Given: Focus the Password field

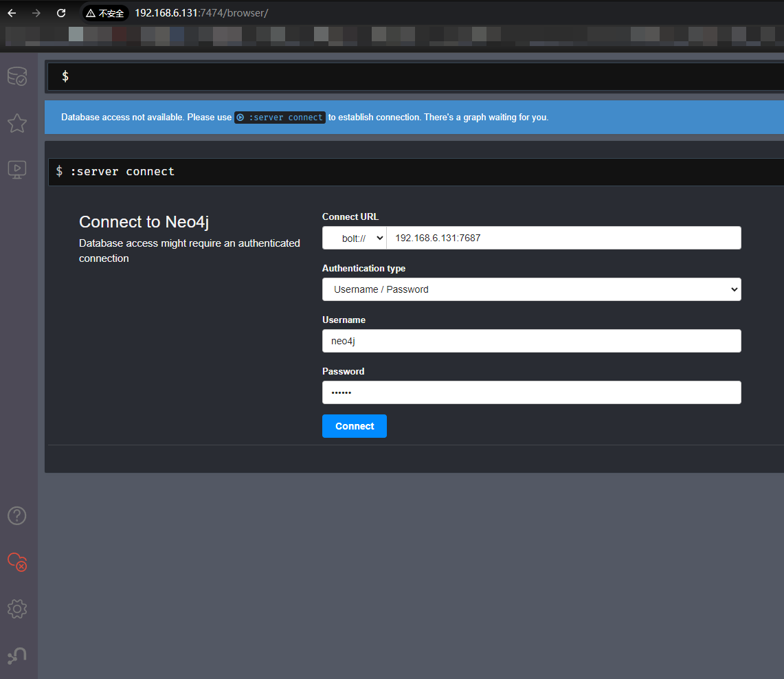Looking at the screenshot, I should 532,392.
